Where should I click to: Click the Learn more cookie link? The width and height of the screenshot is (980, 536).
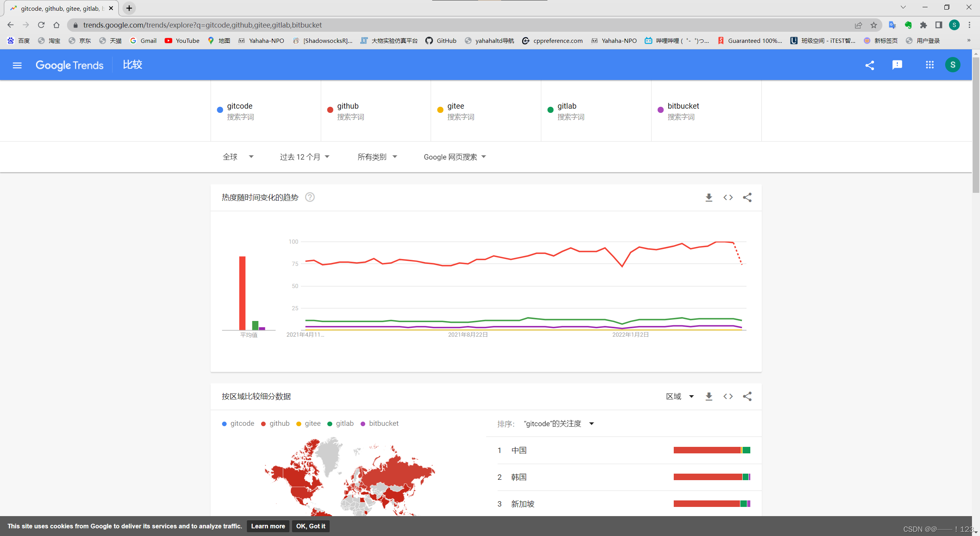tap(268, 526)
